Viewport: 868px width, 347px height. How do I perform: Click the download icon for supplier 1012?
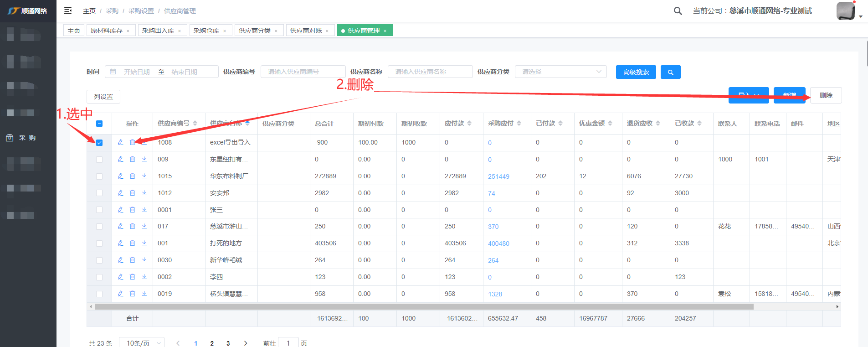[x=144, y=193]
